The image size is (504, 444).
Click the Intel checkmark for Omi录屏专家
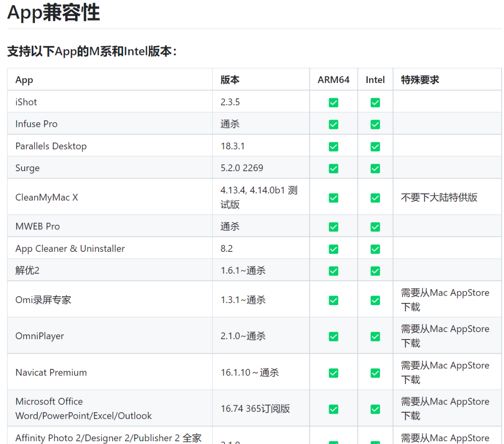pos(375,300)
